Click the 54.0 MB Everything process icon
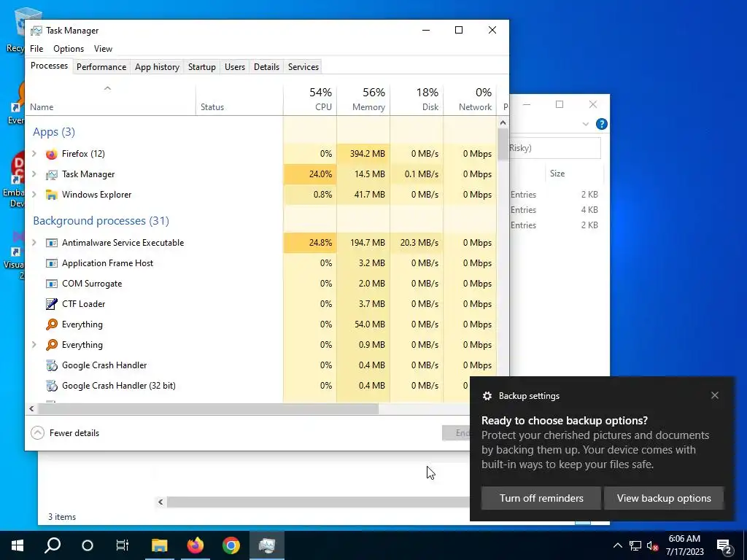This screenshot has width=747, height=560. pyautogui.click(x=52, y=324)
